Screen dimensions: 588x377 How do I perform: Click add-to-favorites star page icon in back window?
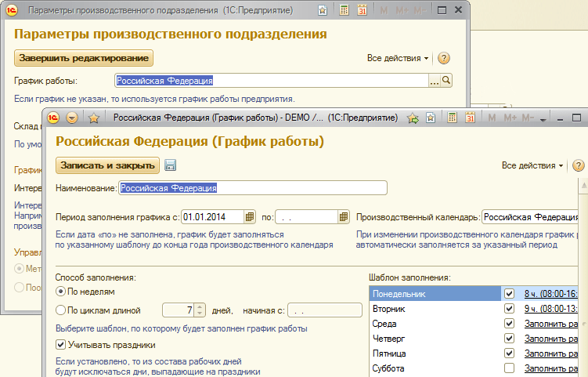pos(323,10)
